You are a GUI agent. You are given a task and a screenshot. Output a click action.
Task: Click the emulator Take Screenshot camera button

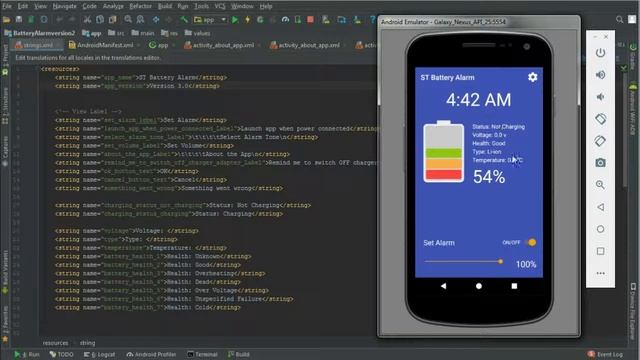pos(600,163)
